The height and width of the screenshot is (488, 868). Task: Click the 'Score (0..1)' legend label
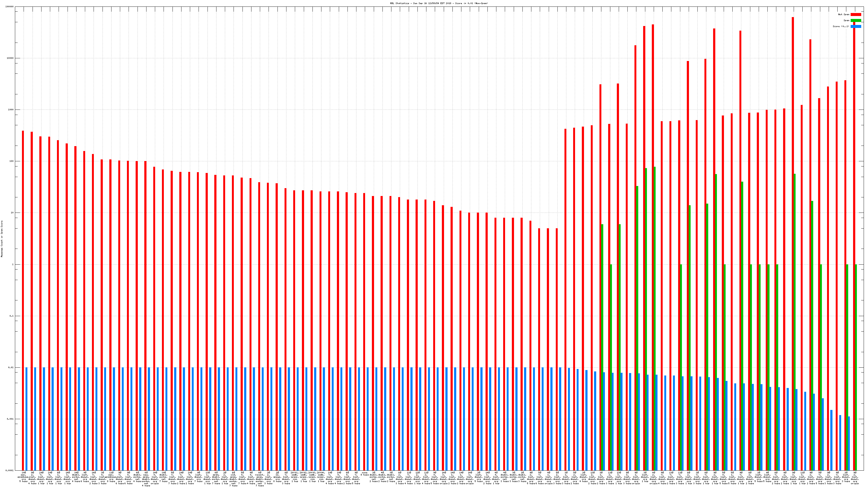[x=841, y=26]
